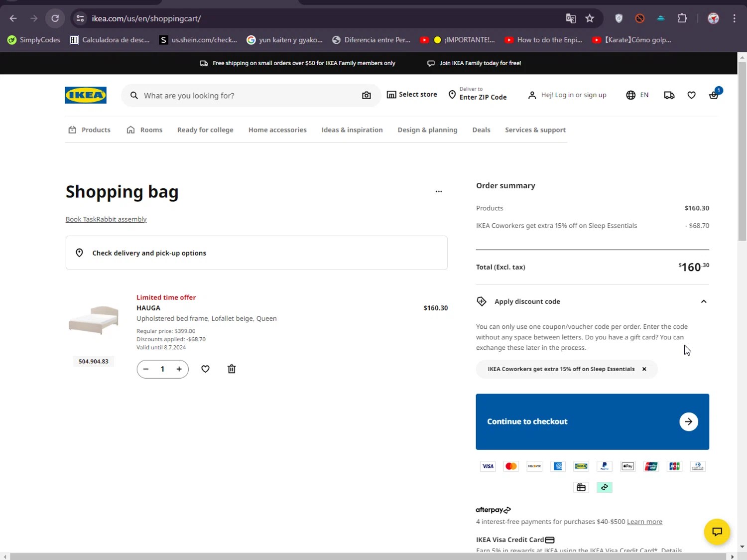Follow the Book TaskRabbit assembly link
Image resolution: width=747 pixels, height=560 pixels.
coord(106,219)
